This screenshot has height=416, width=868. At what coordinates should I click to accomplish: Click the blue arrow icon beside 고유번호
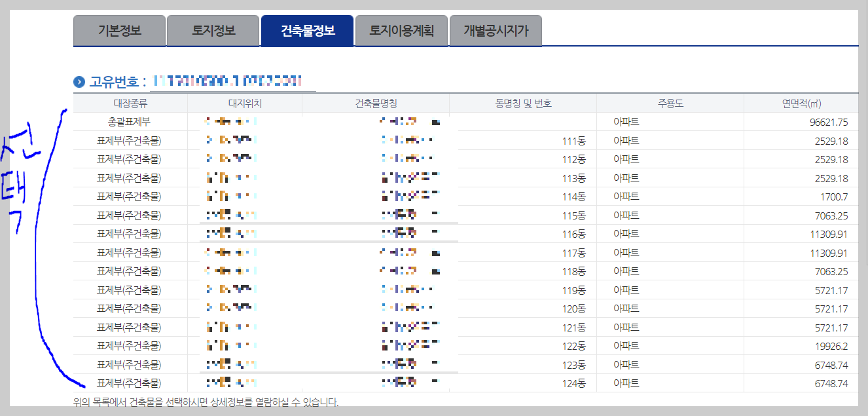(80, 81)
